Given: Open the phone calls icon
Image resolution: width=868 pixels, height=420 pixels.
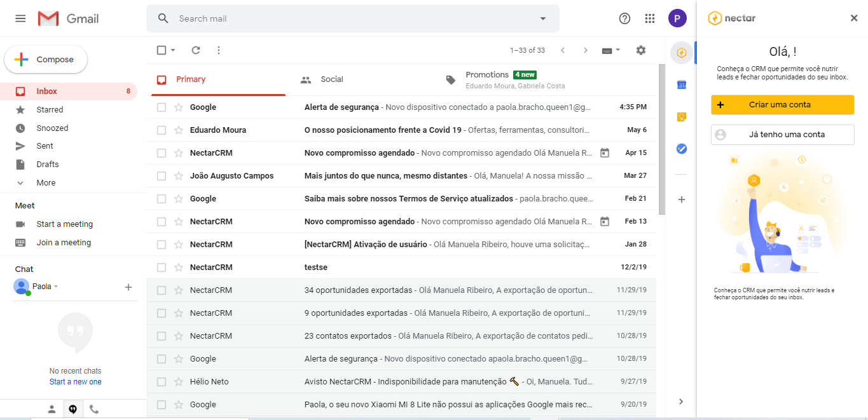Looking at the screenshot, I should click(x=94, y=409).
